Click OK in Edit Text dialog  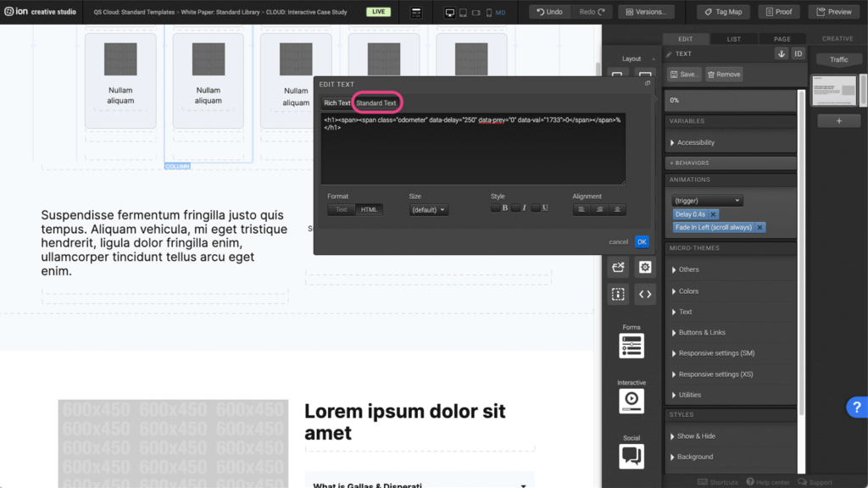point(642,241)
